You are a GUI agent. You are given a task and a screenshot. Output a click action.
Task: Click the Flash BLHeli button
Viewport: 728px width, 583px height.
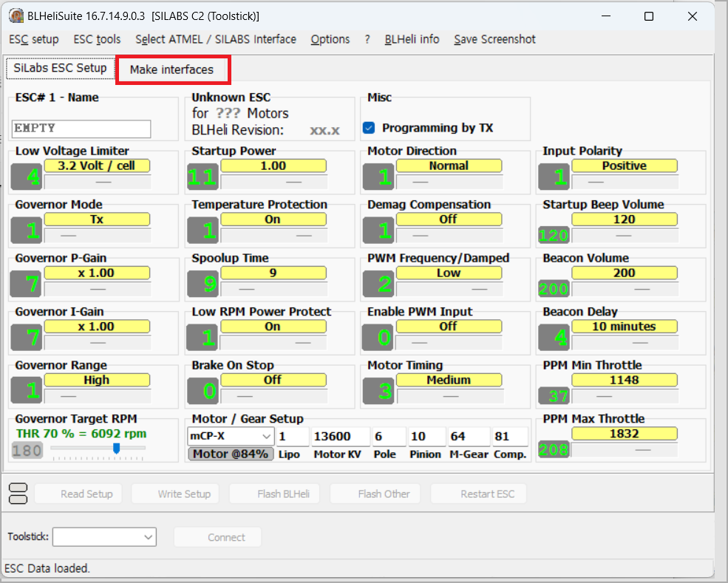point(274,494)
